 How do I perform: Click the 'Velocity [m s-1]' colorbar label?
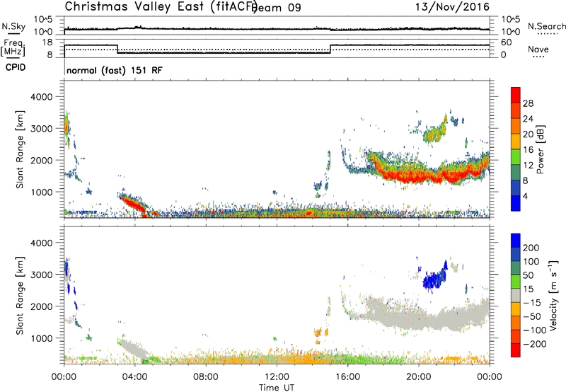pos(553,295)
